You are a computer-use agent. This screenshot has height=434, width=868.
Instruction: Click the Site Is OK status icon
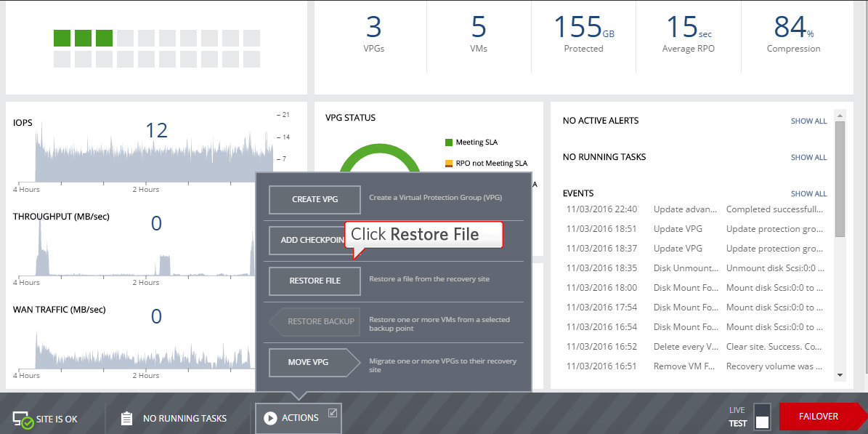coord(23,419)
